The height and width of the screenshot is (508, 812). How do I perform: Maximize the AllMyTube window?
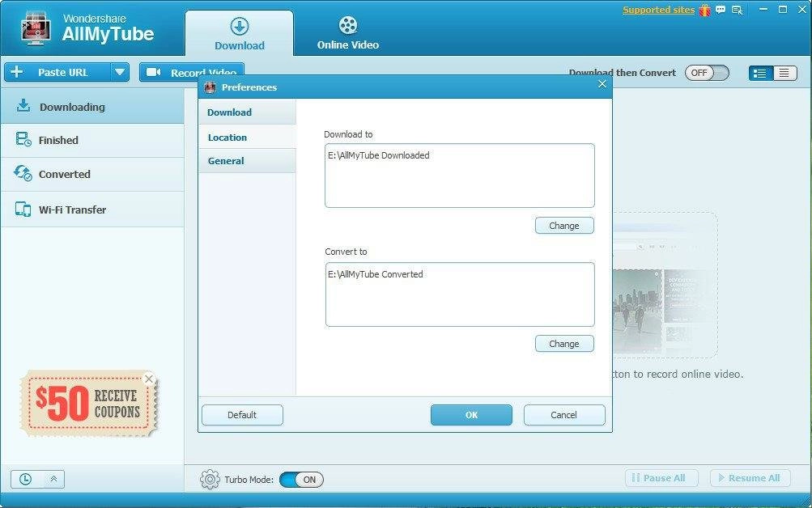point(783,10)
